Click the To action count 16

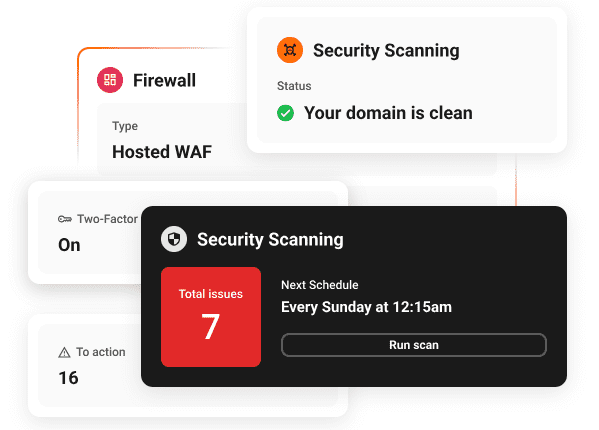click(x=68, y=378)
